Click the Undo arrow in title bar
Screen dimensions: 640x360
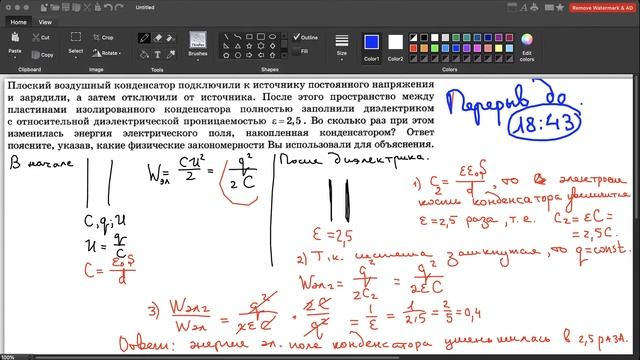tap(108, 7)
